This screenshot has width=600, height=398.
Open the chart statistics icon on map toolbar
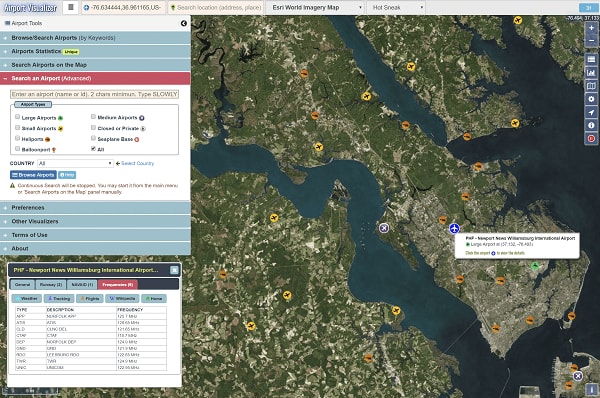591,72
